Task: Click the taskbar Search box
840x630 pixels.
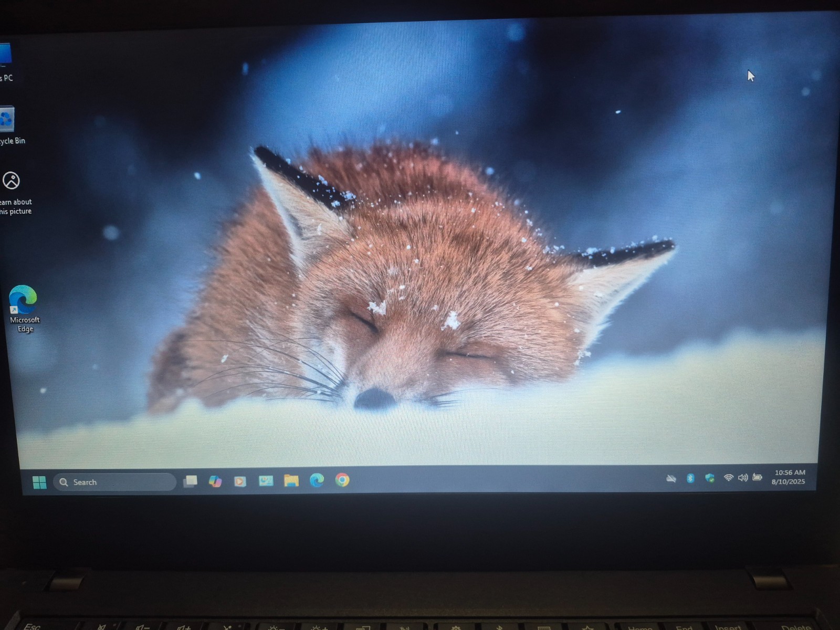Action: point(114,482)
